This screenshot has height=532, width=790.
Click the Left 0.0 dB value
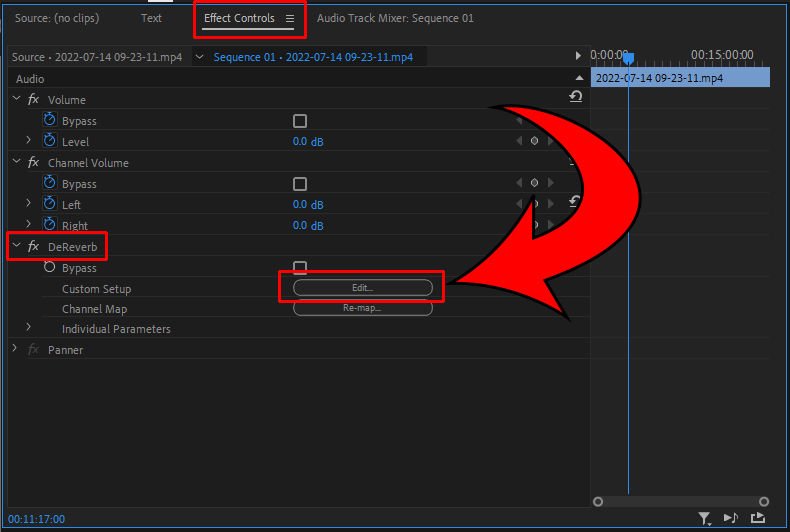click(x=308, y=205)
